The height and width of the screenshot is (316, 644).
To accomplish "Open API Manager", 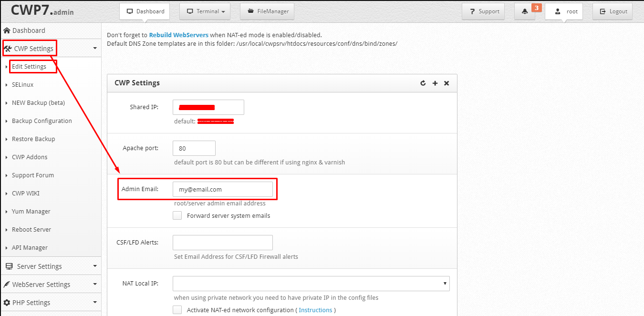I will (x=30, y=248).
